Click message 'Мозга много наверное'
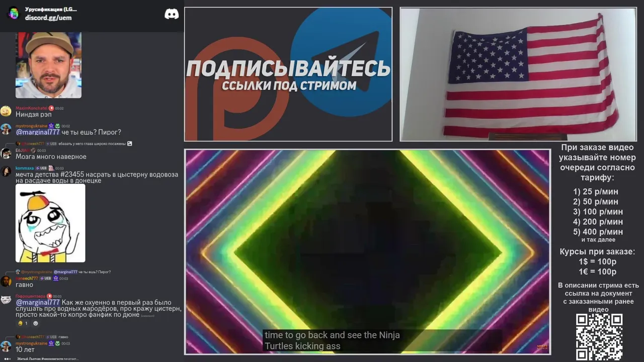This screenshot has width=644, height=362. tap(51, 156)
